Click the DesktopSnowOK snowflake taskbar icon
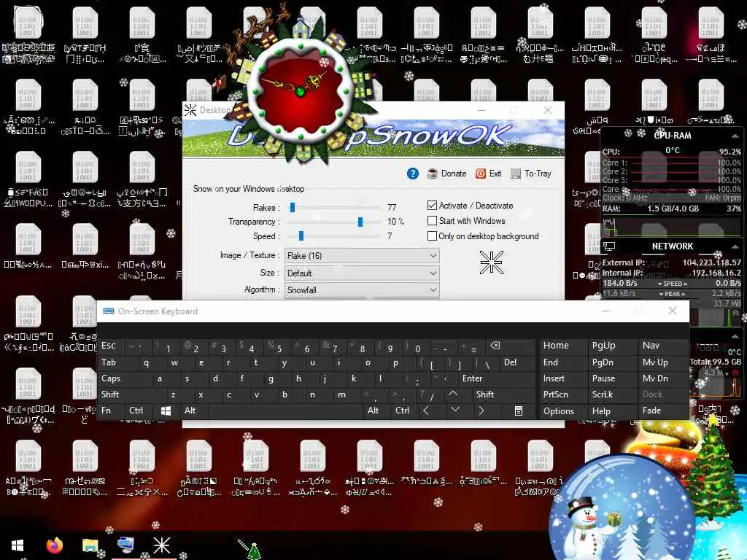Viewport: 747px width, 560px height. click(x=161, y=545)
